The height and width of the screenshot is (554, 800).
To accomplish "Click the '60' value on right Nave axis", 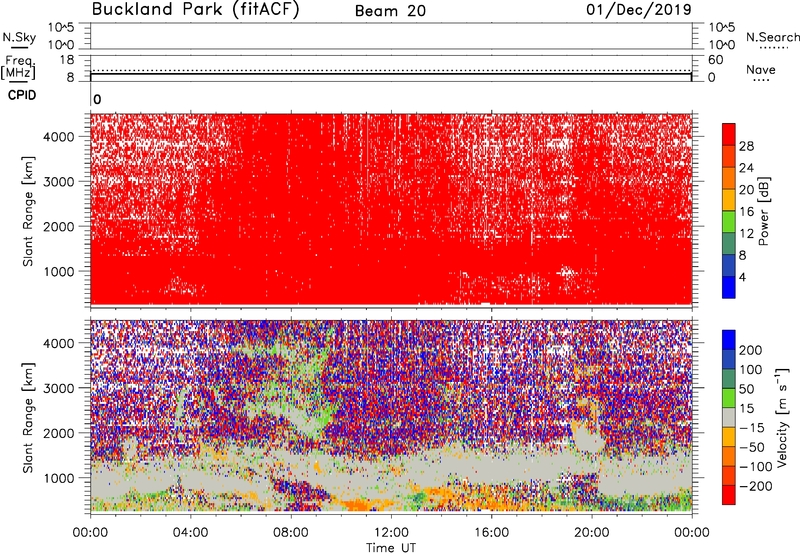I will [715, 60].
